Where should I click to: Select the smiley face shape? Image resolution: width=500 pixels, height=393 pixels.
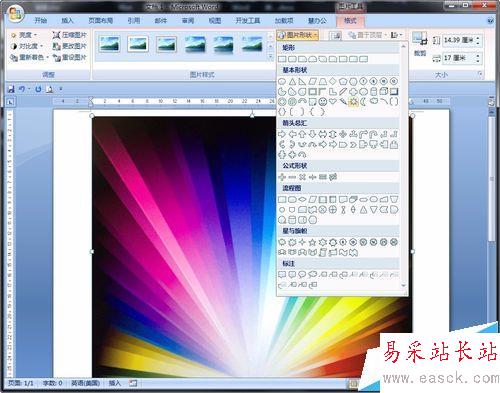pyautogui.click(x=322, y=101)
